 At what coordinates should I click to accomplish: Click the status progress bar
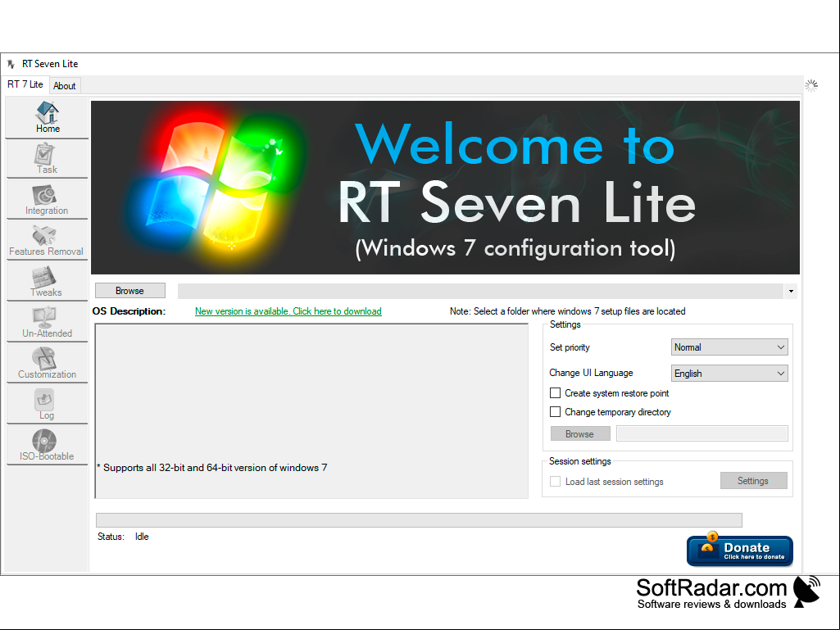pyautogui.click(x=419, y=520)
